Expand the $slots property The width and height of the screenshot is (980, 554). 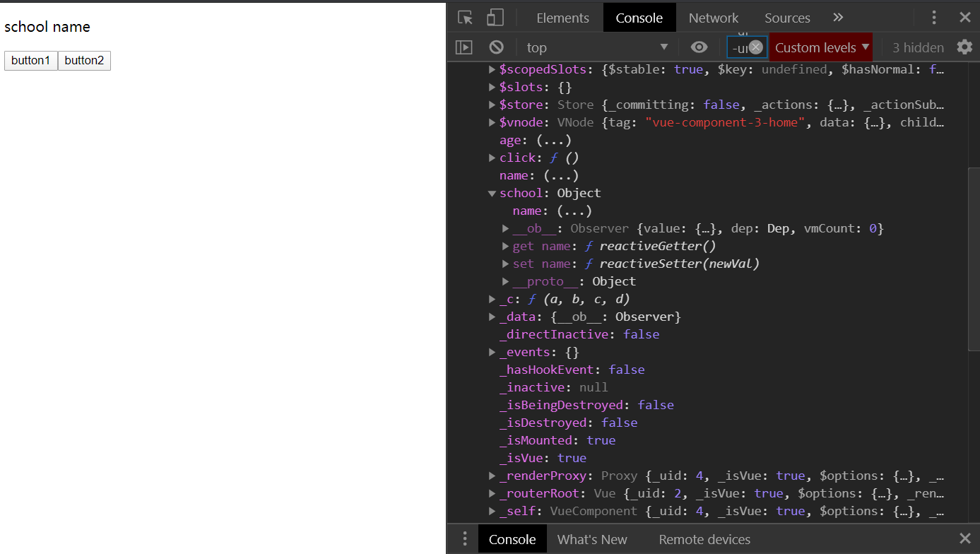tap(492, 87)
